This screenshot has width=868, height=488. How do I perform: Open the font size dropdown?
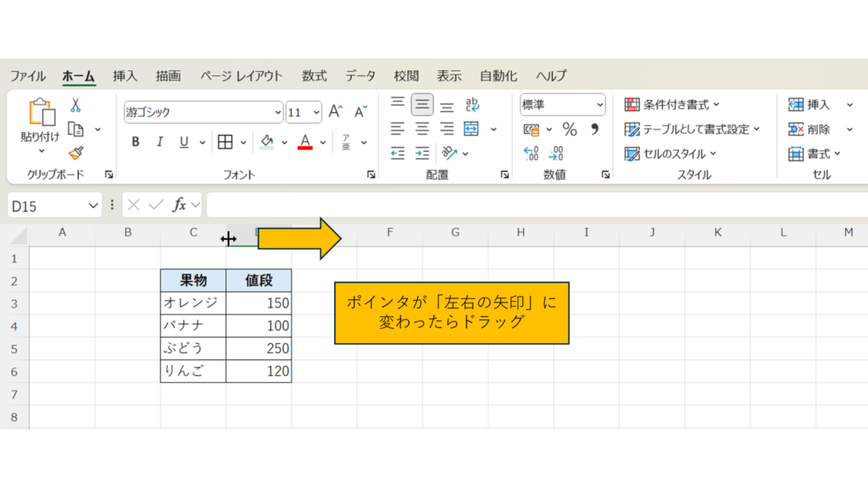coord(316,112)
